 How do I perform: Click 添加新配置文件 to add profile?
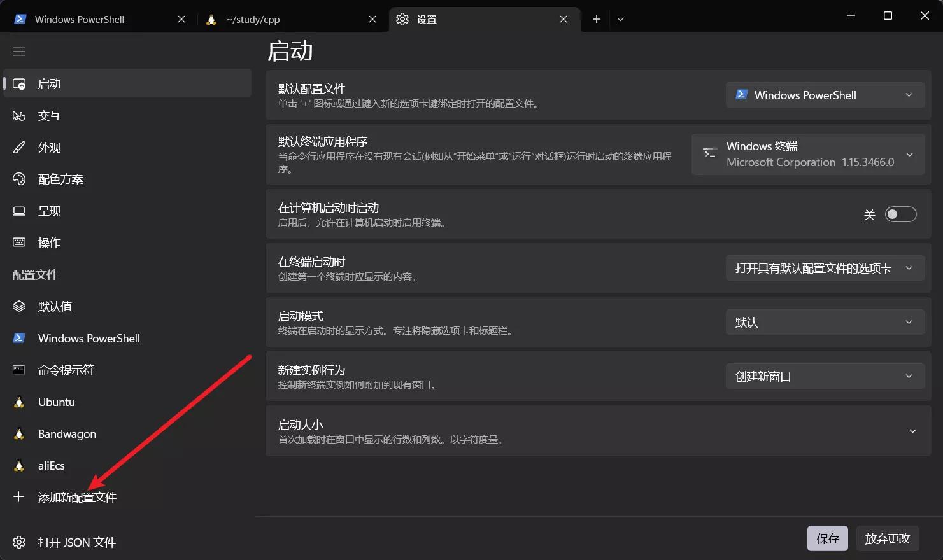pos(127,497)
